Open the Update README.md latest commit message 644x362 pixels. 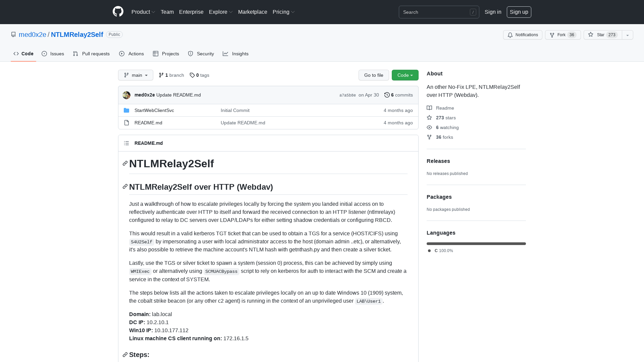point(178,95)
